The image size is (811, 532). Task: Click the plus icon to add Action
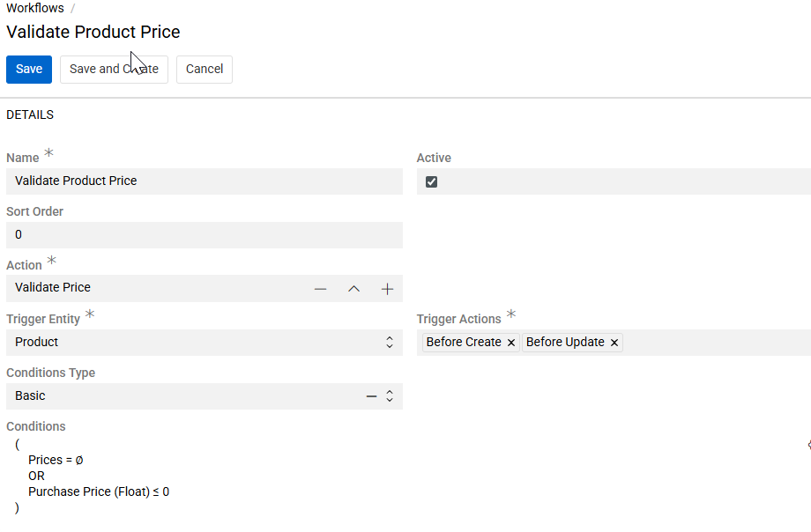(387, 289)
